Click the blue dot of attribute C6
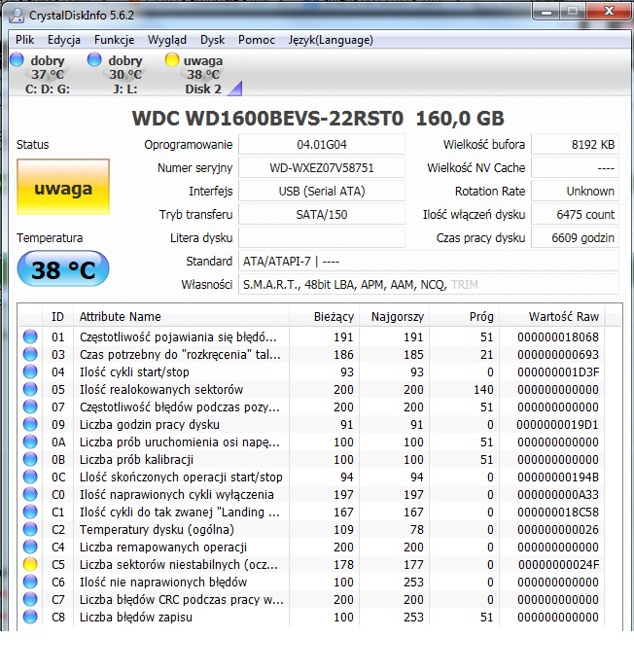Screen dimensions: 634x672 tap(30, 582)
